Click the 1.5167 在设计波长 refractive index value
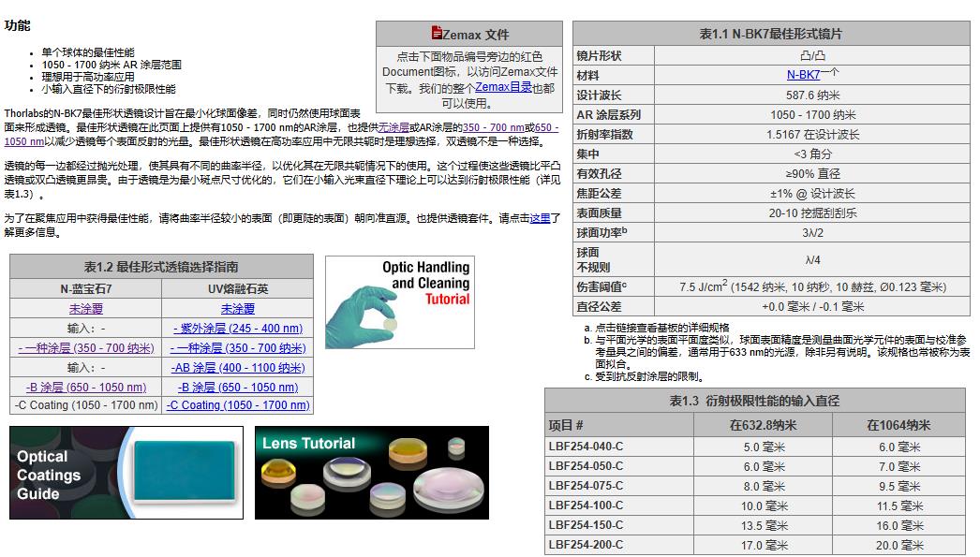 pos(812,134)
